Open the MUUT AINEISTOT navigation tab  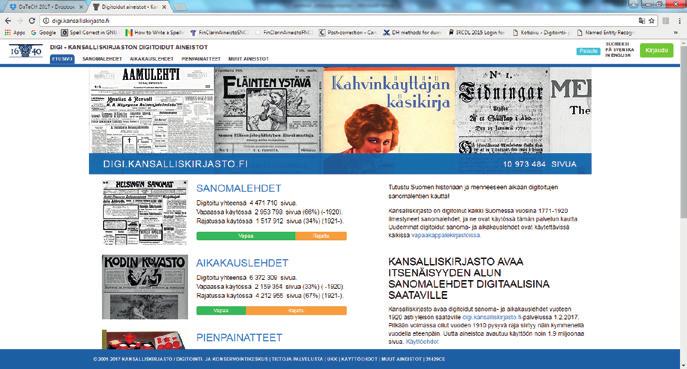click(248, 59)
